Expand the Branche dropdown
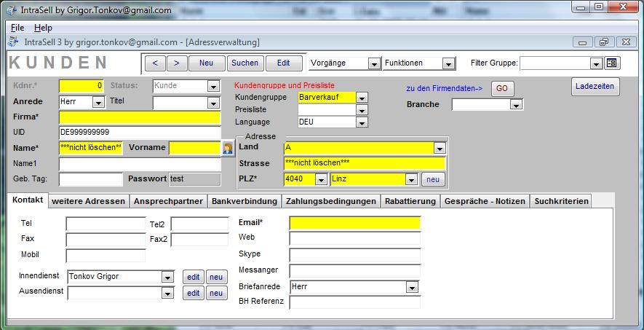644x330 pixels. point(515,105)
